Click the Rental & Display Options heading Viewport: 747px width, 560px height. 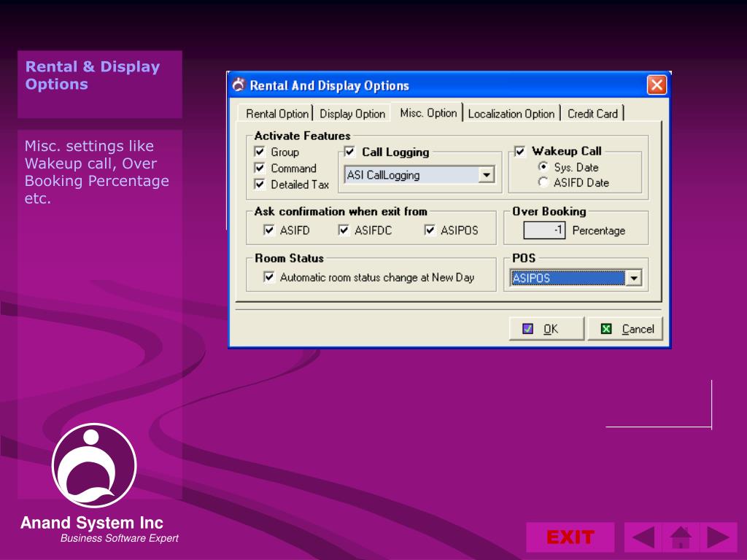click(93, 75)
